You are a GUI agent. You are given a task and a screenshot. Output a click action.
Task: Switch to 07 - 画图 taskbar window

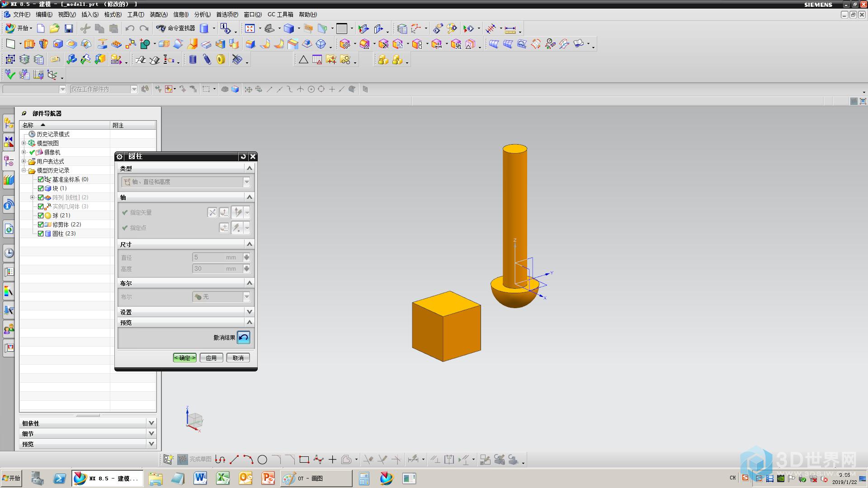point(316,479)
